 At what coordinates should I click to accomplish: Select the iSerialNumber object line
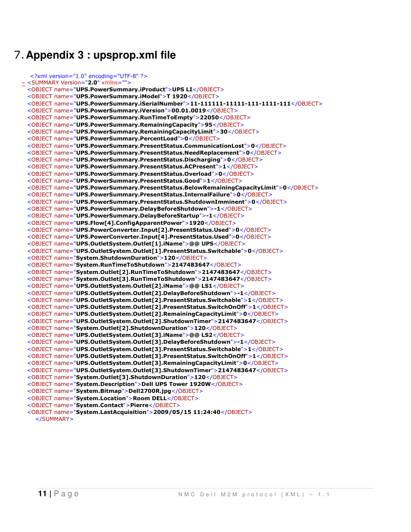tap(175, 104)
